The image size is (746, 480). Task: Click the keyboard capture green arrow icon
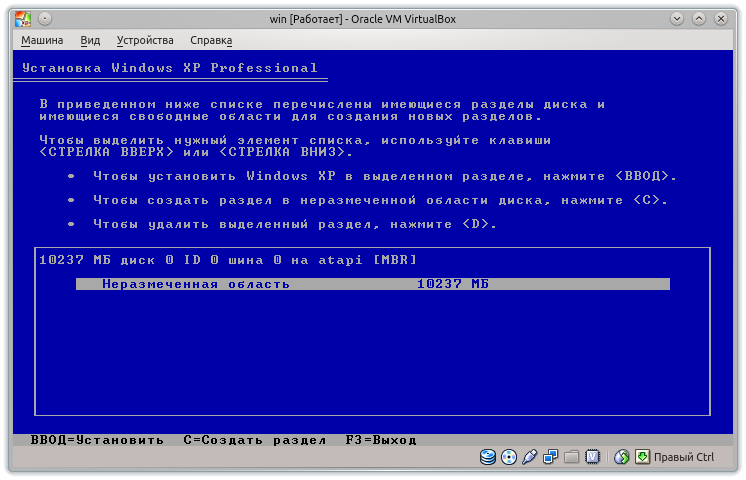tap(642, 457)
